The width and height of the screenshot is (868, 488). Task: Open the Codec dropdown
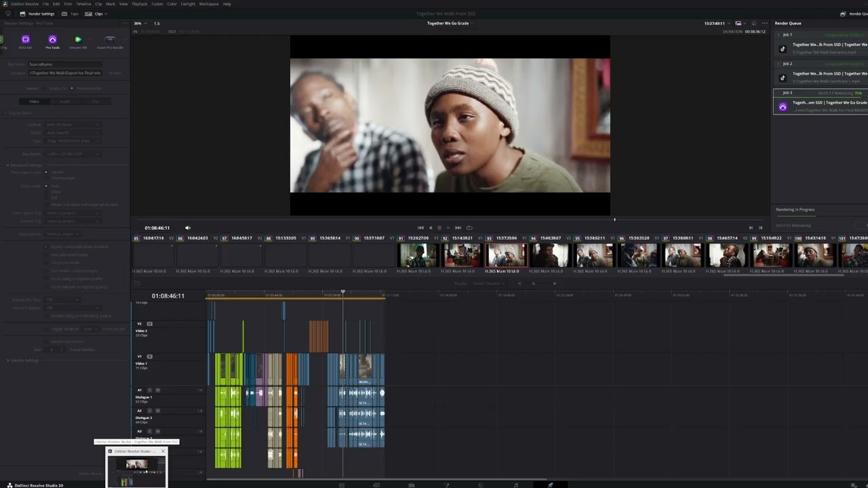pyautogui.click(x=73, y=133)
